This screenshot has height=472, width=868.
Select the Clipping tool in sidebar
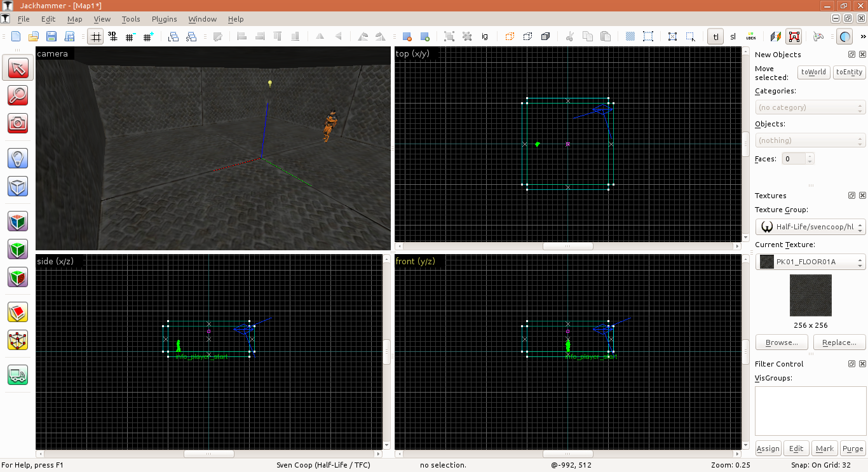[x=18, y=311]
